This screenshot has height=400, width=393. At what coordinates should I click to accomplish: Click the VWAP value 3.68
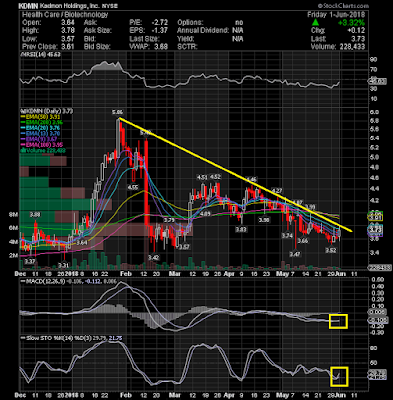click(161, 47)
